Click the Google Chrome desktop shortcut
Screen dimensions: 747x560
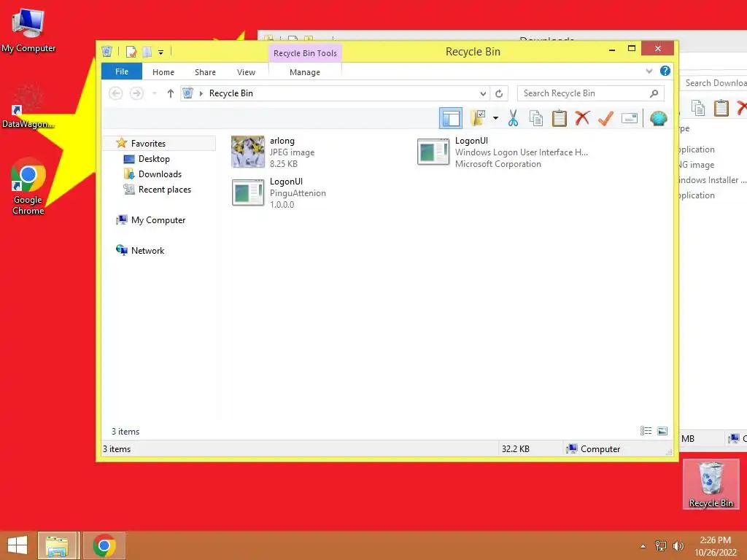pyautogui.click(x=28, y=187)
